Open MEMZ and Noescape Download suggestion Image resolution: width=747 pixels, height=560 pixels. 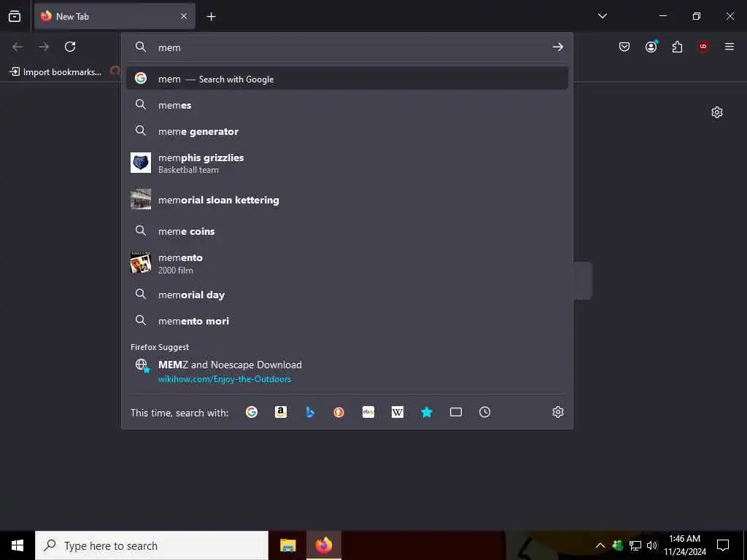point(347,371)
